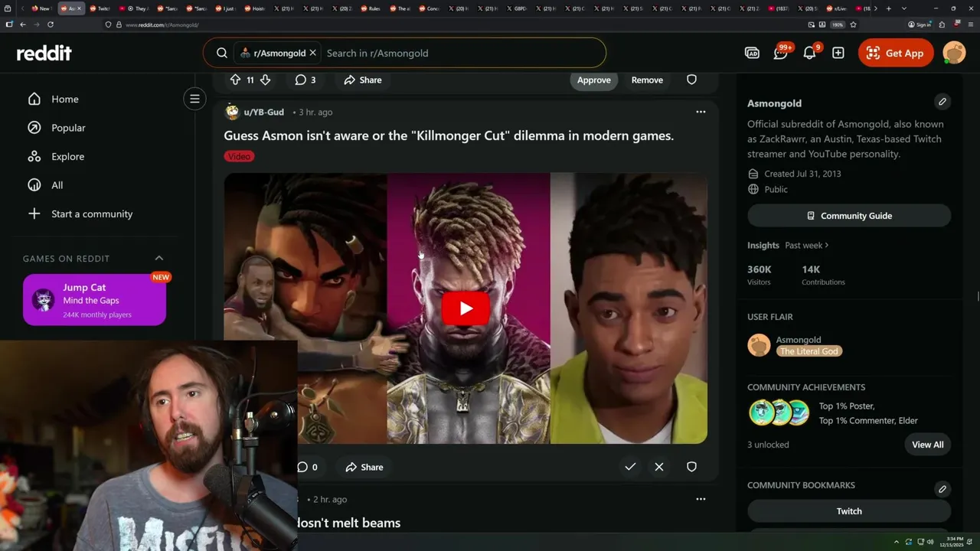The height and width of the screenshot is (551, 980).
Task: Click the page vertical scrollbar
Action: [x=977, y=297]
